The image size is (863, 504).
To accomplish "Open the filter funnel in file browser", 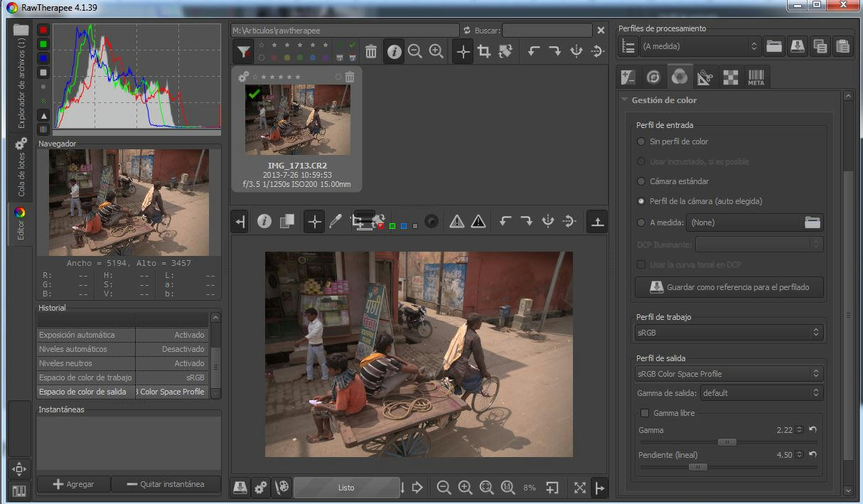I will [244, 51].
